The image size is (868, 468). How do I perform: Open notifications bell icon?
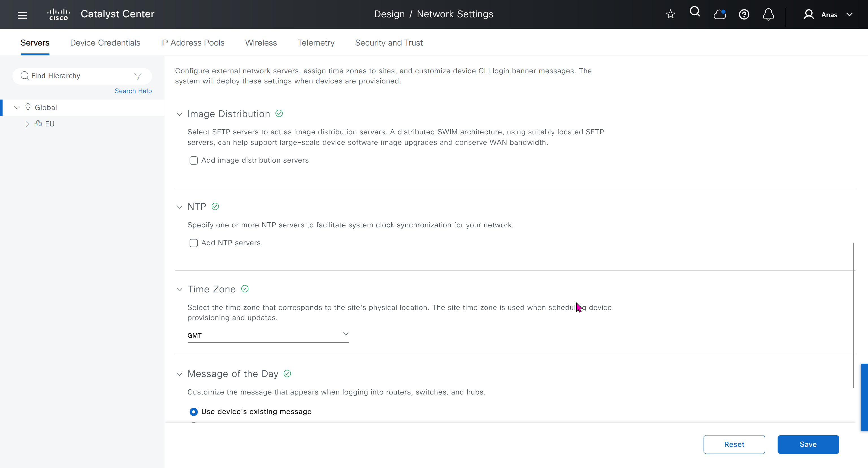[768, 14]
